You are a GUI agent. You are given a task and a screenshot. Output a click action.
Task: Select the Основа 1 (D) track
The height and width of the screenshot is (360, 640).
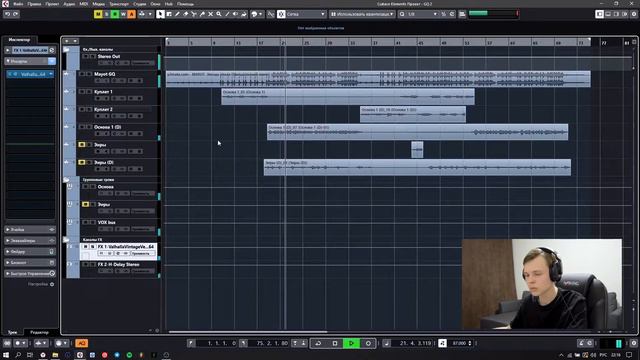click(107, 127)
